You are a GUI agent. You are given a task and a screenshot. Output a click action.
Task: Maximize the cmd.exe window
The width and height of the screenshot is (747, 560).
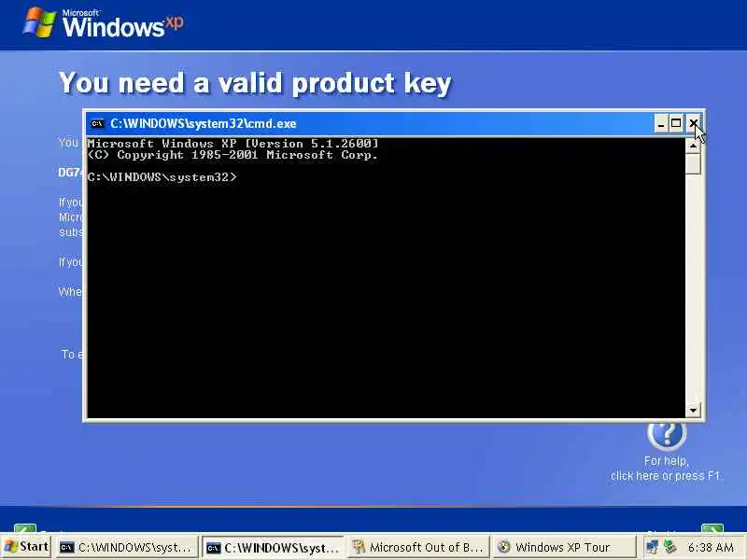[676, 124]
